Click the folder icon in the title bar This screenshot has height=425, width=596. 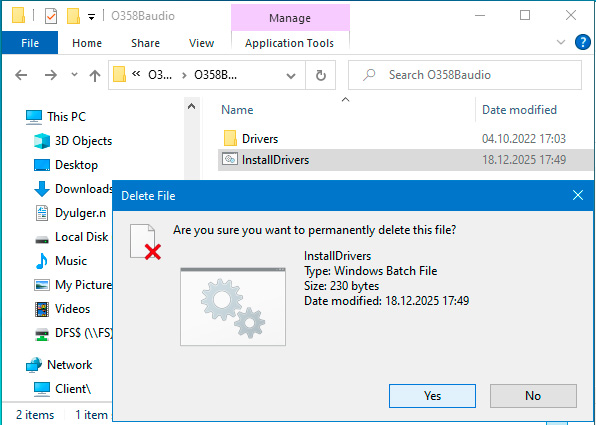coord(18,16)
